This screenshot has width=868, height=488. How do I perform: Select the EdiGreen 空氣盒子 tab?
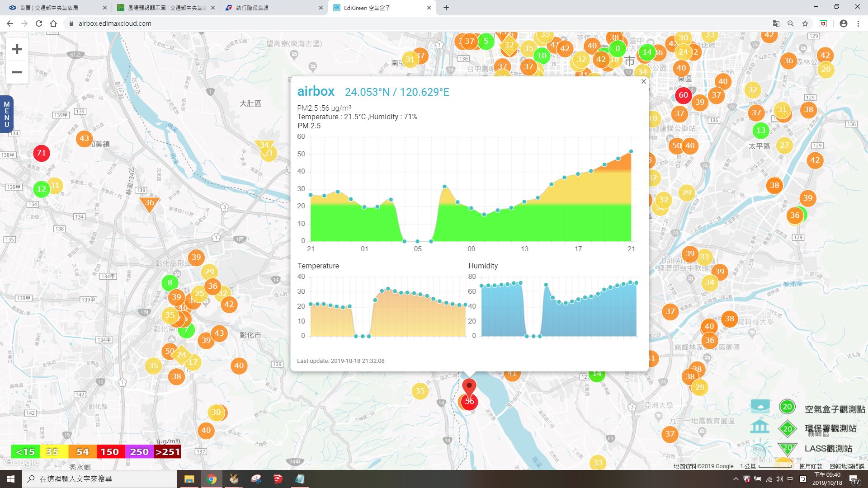click(x=382, y=8)
